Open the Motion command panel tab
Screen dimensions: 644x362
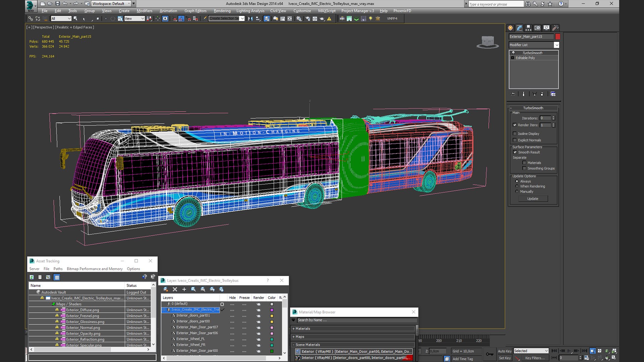tap(537, 28)
